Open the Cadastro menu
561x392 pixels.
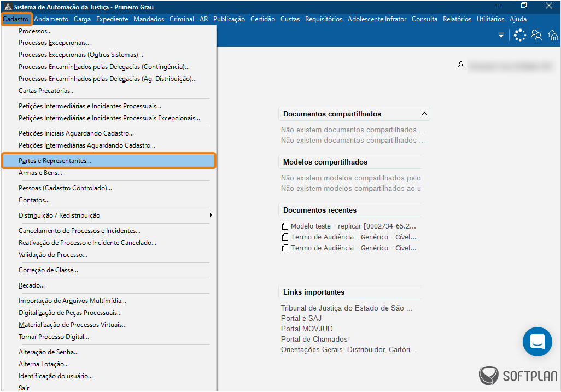tap(16, 19)
